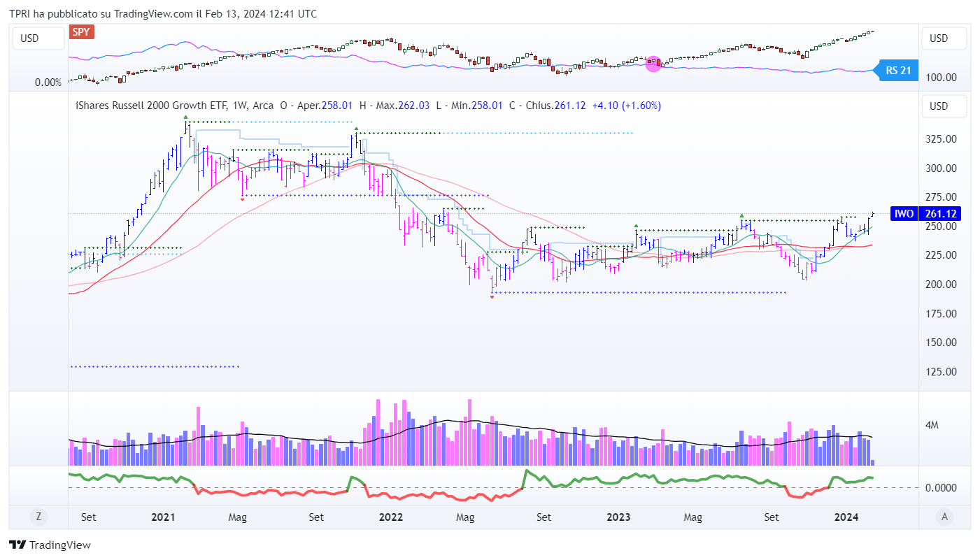
Task: Click the 0.00% percent scale label
Action: 48,82
